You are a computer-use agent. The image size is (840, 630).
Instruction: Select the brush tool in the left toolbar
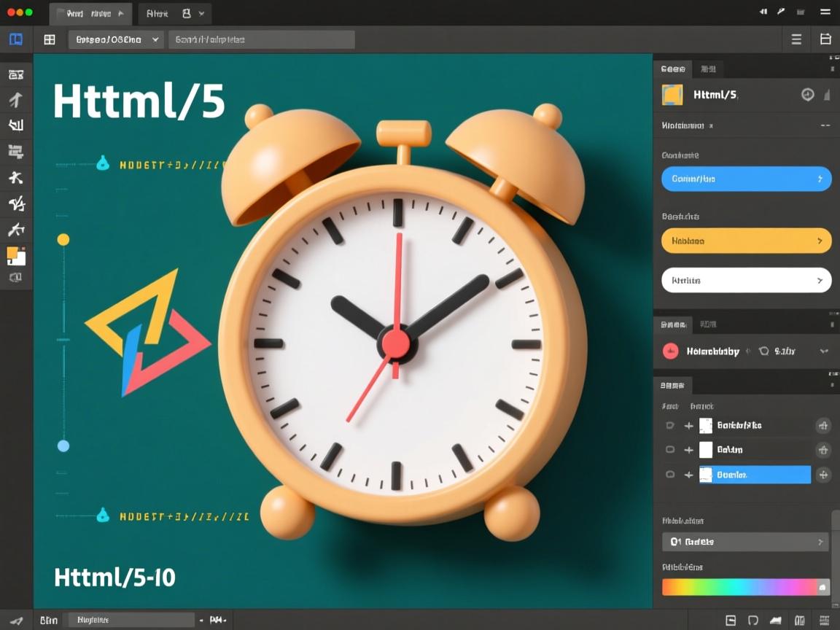[x=16, y=204]
